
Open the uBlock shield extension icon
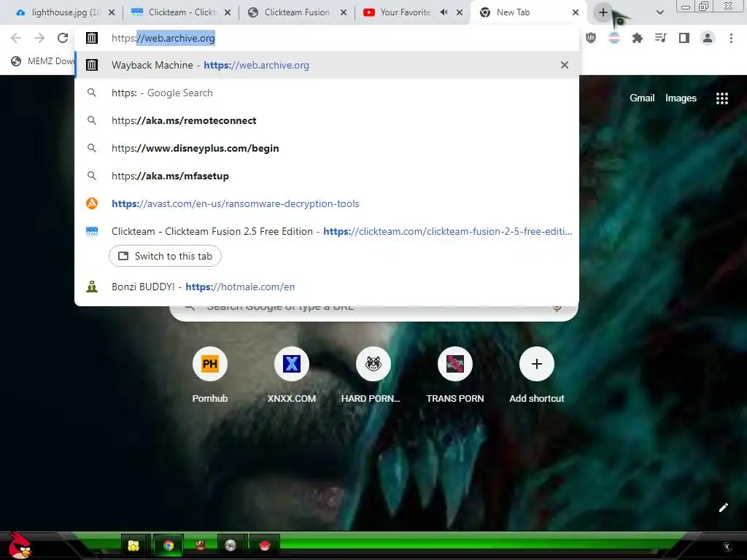coord(591,38)
